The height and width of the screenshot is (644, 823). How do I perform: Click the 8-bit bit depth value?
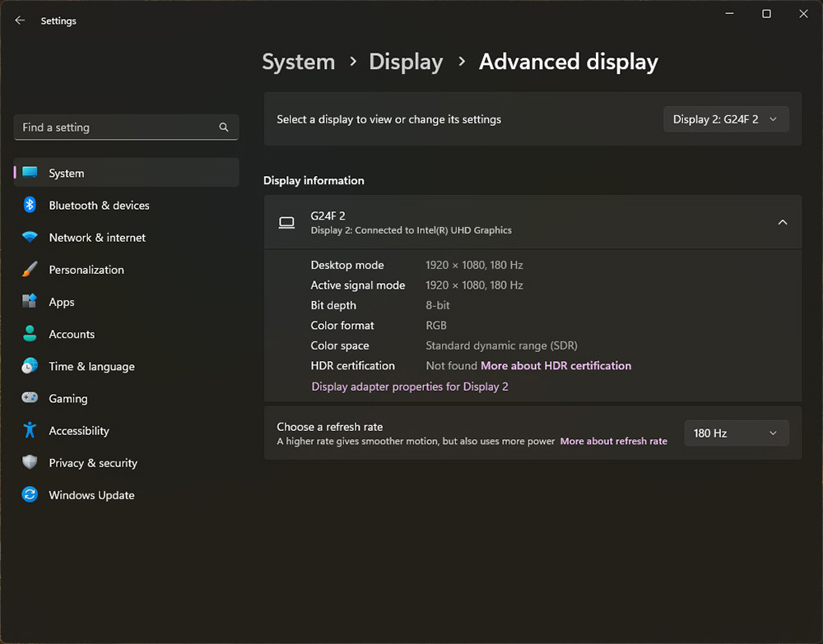point(437,305)
